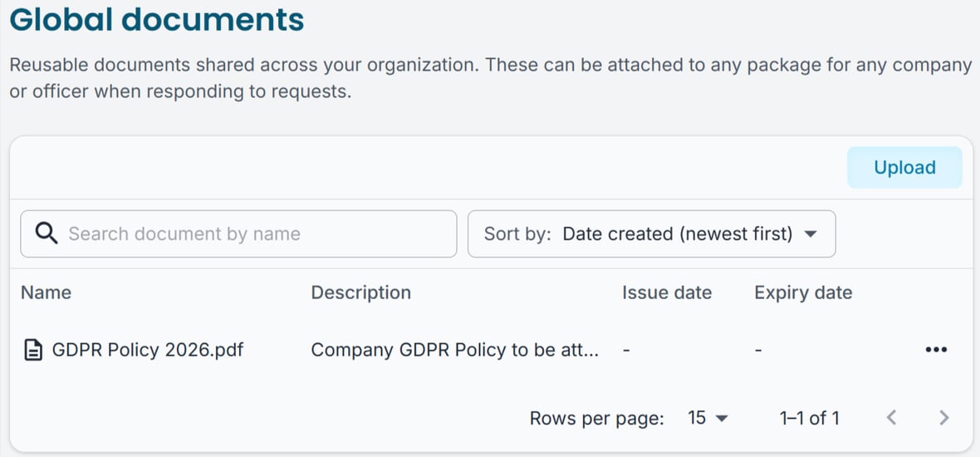980x457 pixels.
Task: Click the Description column header
Action: pyautogui.click(x=361, y=292)
